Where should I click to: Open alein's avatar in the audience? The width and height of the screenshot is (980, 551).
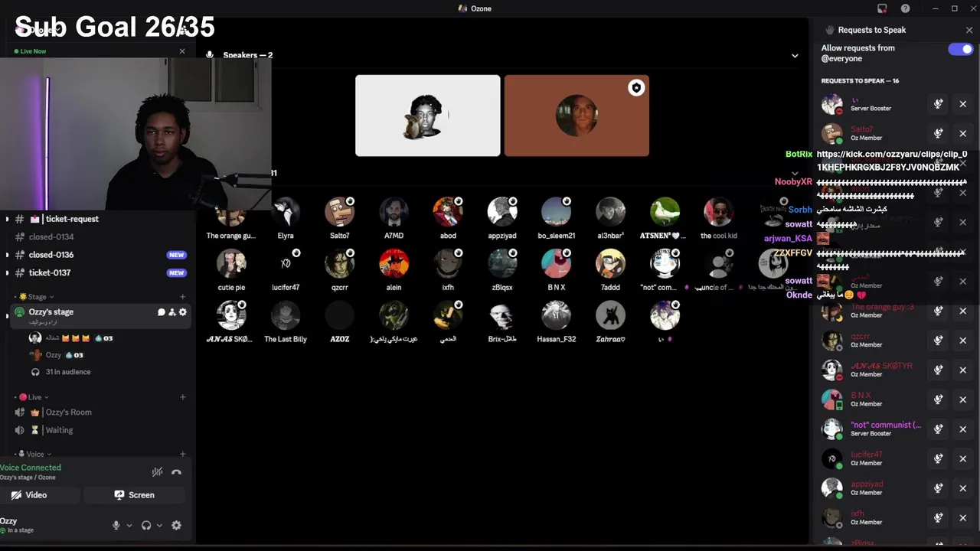[394, 263]
